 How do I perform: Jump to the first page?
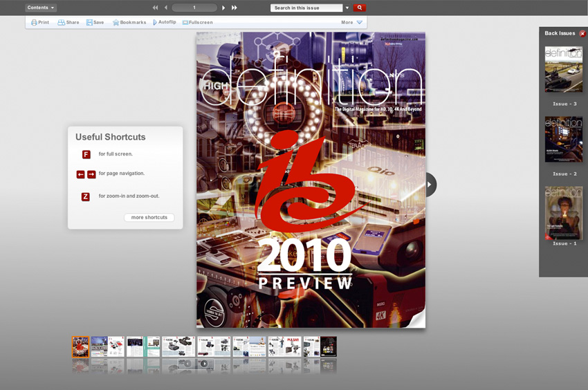[x=155, y=8]
